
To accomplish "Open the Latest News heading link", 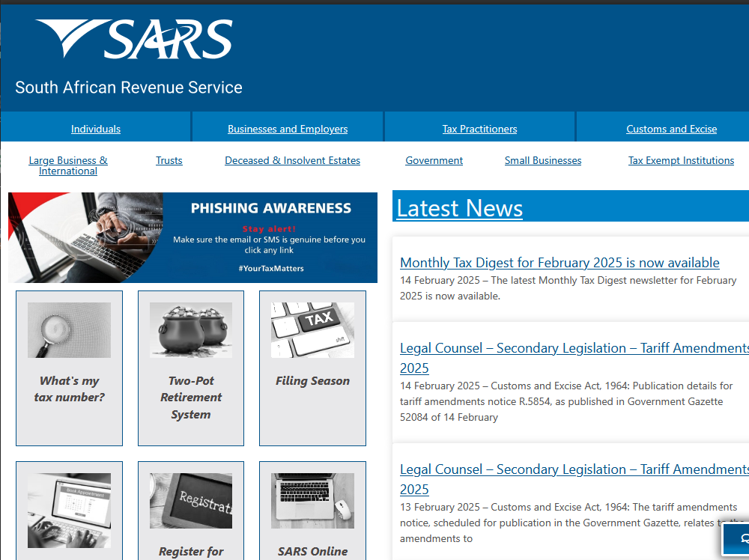I will (x=460, y=208).
